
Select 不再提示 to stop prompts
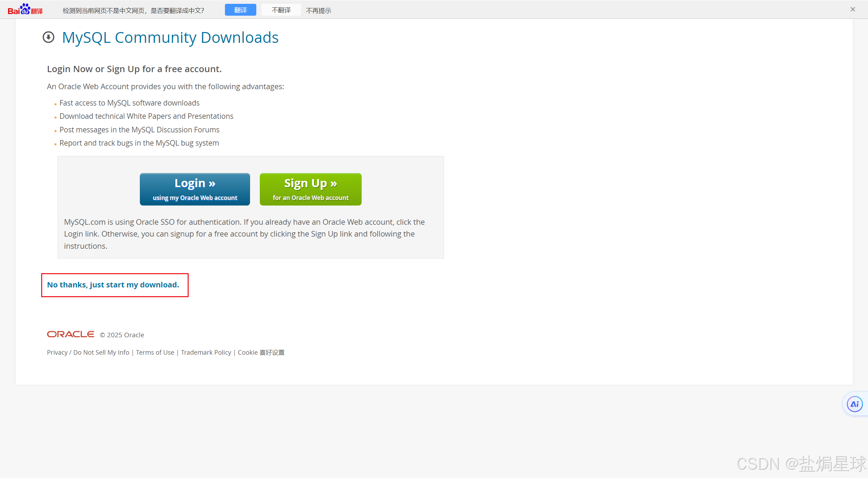point(318,11)
